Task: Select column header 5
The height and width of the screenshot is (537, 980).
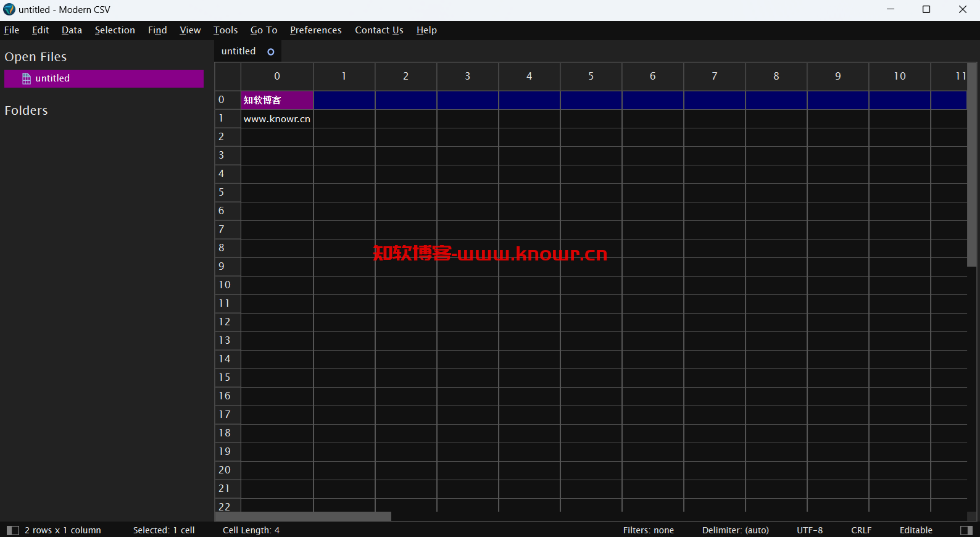Action: pyautogui.click(x=591, y=76)
